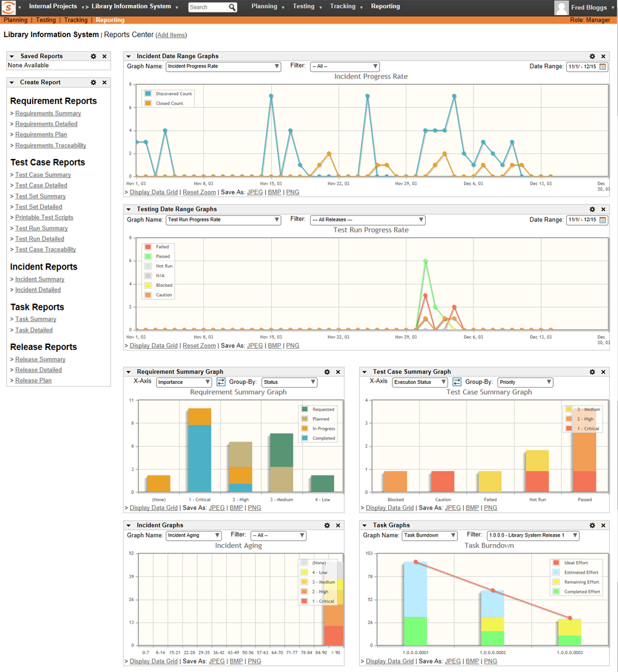This screenshot has height=672, width=618.
Task: Collapse the Saved Reports panel
Action: (x=12, y=56)
